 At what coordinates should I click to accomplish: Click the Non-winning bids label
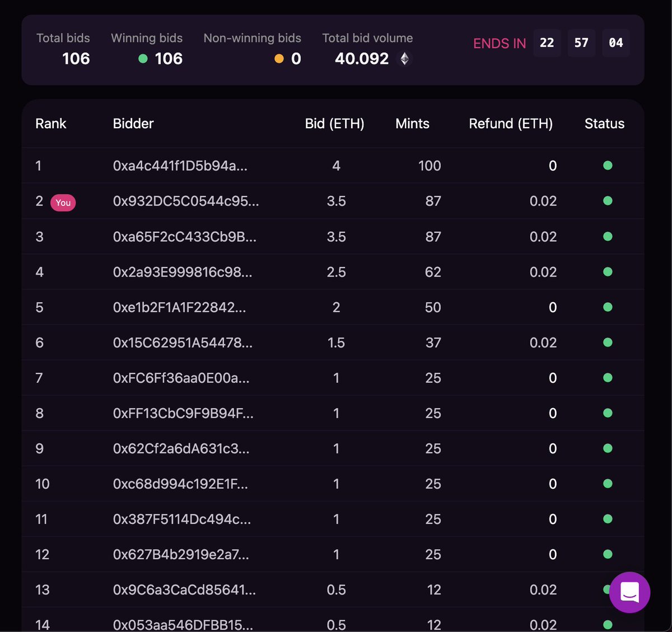coord(252,38)
